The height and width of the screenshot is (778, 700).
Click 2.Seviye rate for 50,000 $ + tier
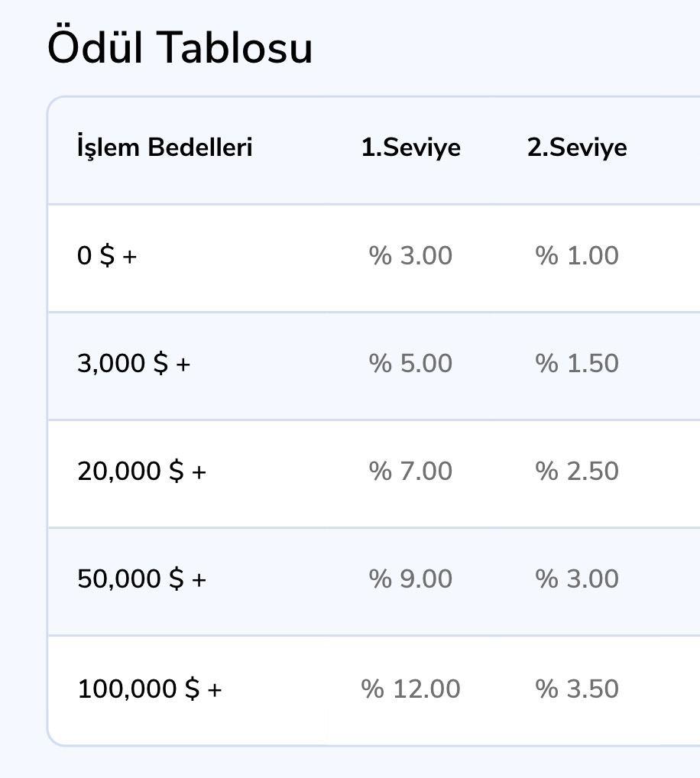(576, 579)
